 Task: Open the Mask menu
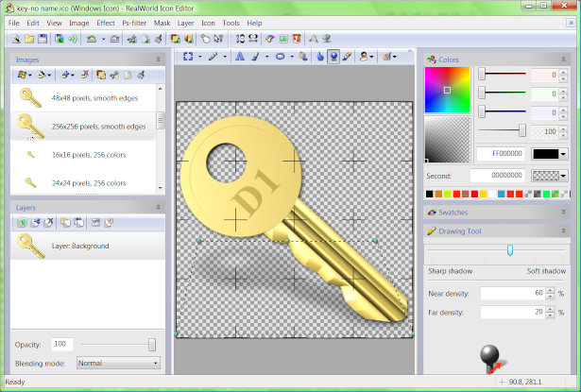(162, 23)
